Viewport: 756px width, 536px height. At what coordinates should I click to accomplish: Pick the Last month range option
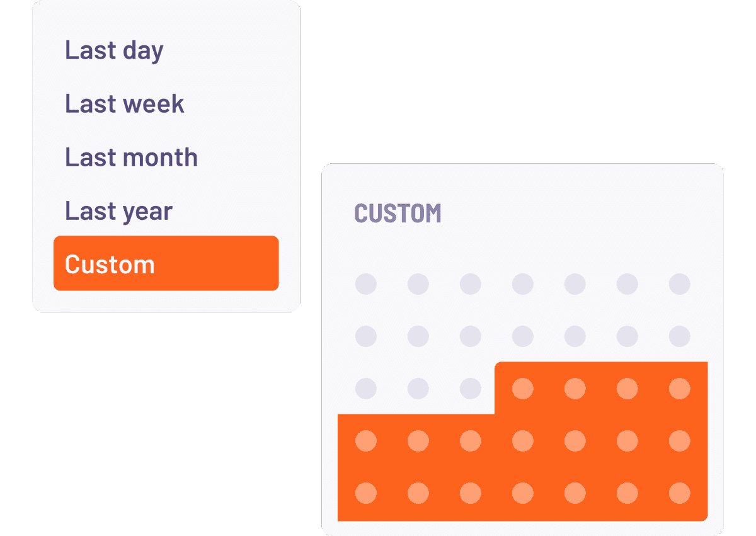point(131,157)
